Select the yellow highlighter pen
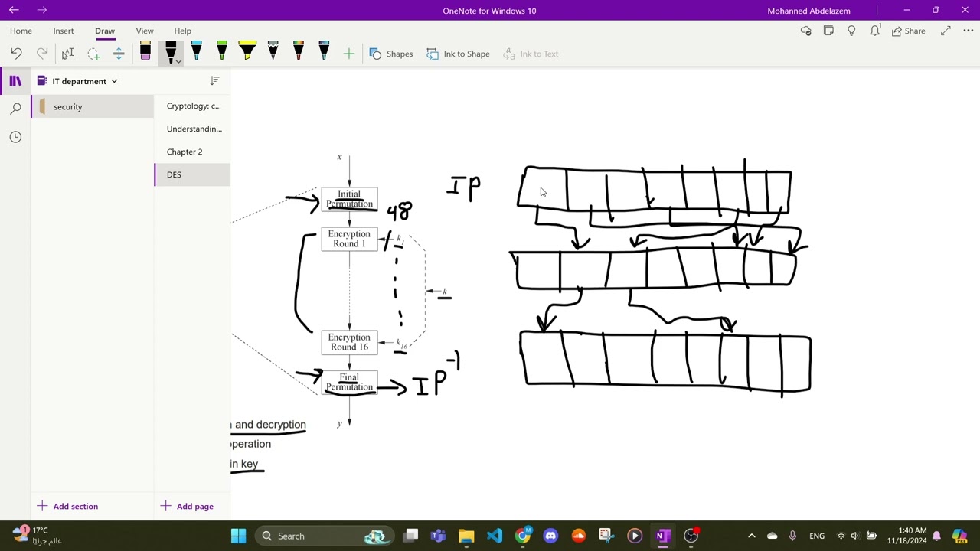 [x=247, y=52]
